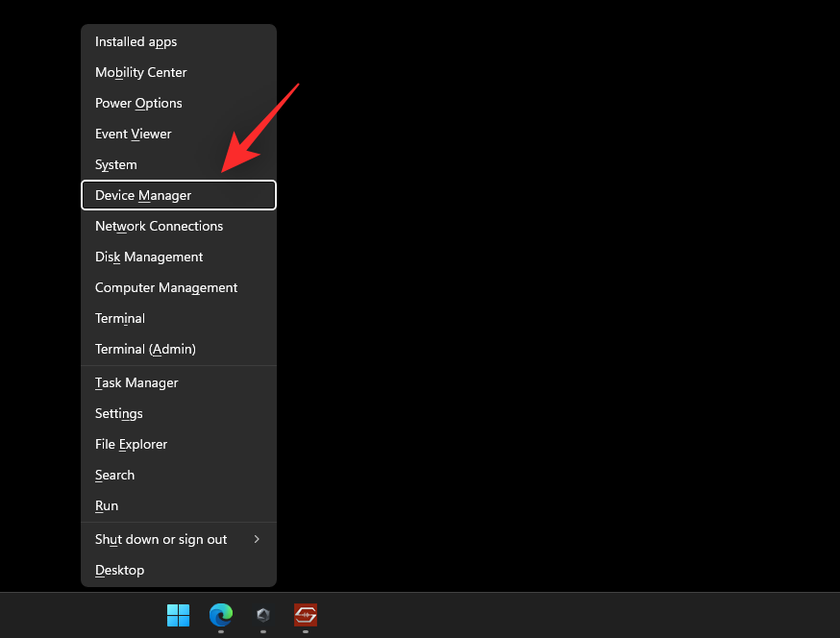Open Settings from the menu
840x638 pixels.
[x=118, y=413]
